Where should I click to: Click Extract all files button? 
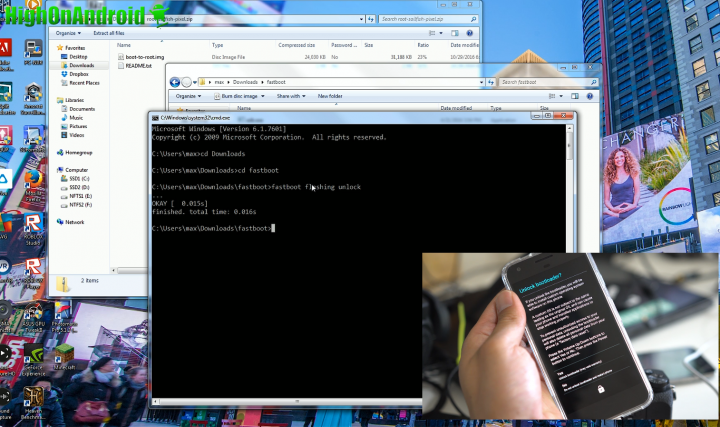coord(109,32)
